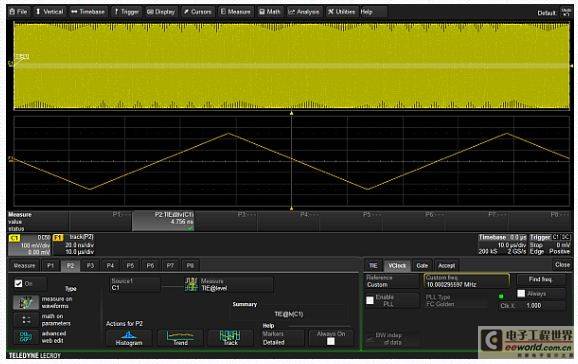
Task: Click the empty P4 measurement cell
Action: pyautogui.click(x=289, y=221)
